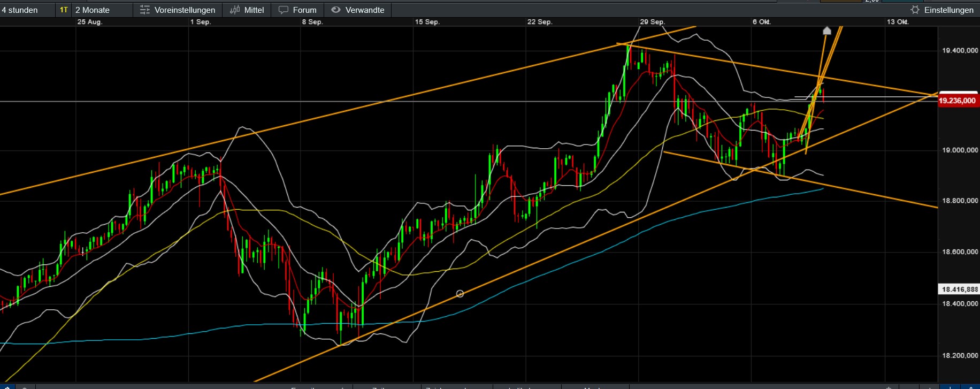980x389 pixels.
Task: Click the '1 Sep.' date label
Action: click(x=201, y=22)
